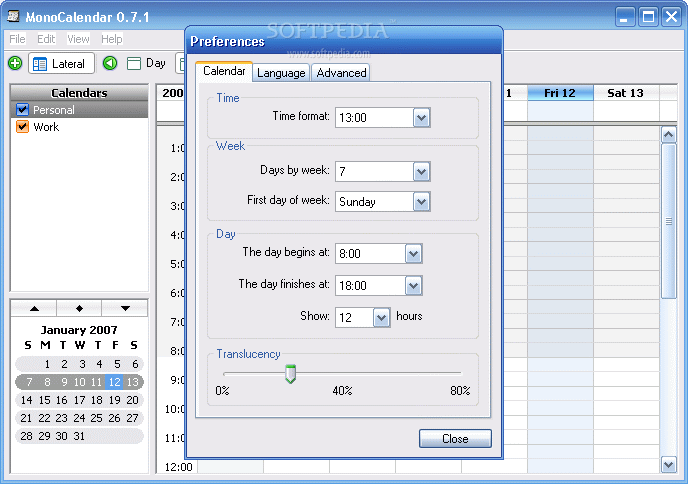Viewport: 688px width, 484px height.
Task: Select January 31 in the mini calendar
Action: [79, 436]
